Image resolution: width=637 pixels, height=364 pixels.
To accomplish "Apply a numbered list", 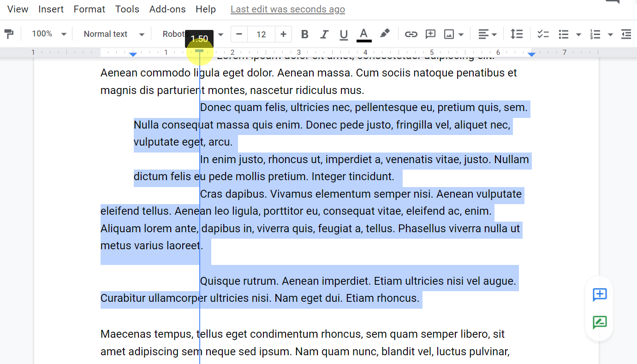I will click(595, 34).
